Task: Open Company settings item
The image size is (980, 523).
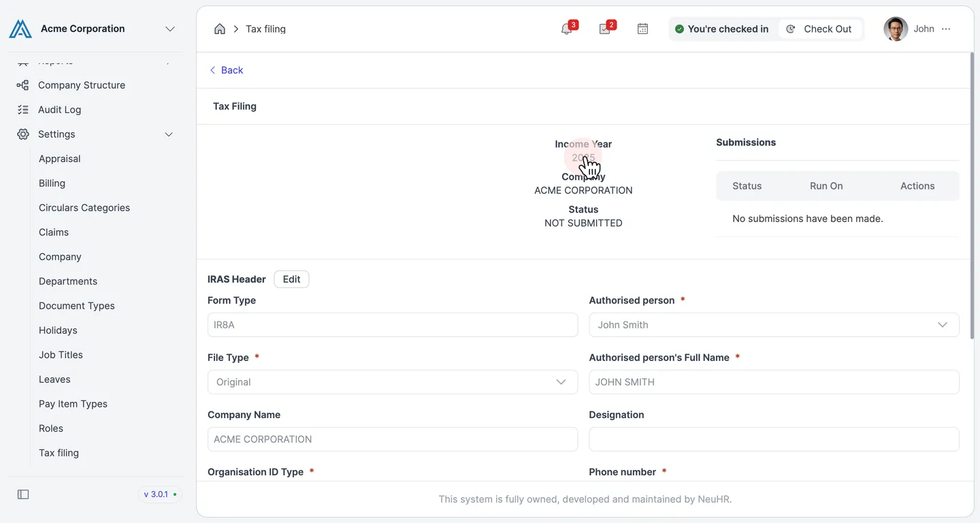Action: point(60,257)
